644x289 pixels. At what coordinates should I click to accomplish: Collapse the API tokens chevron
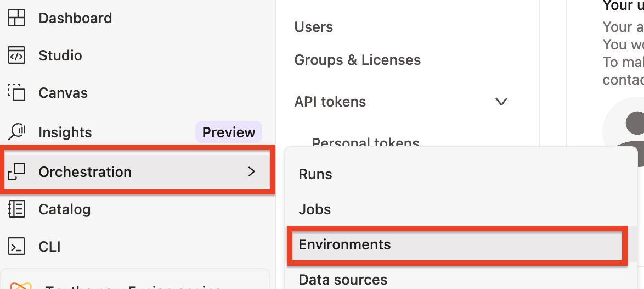click(501, 102)
